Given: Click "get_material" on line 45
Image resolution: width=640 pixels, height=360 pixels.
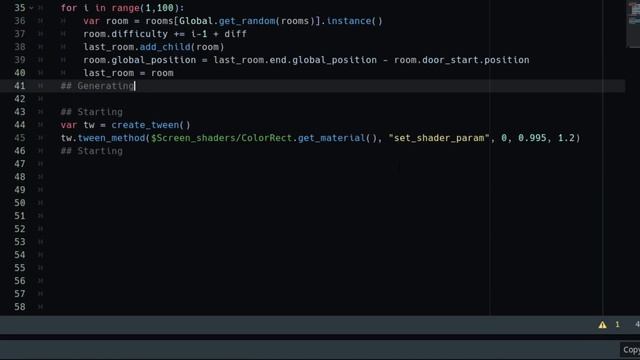Looking at the screenshot, I should [331, 138].
